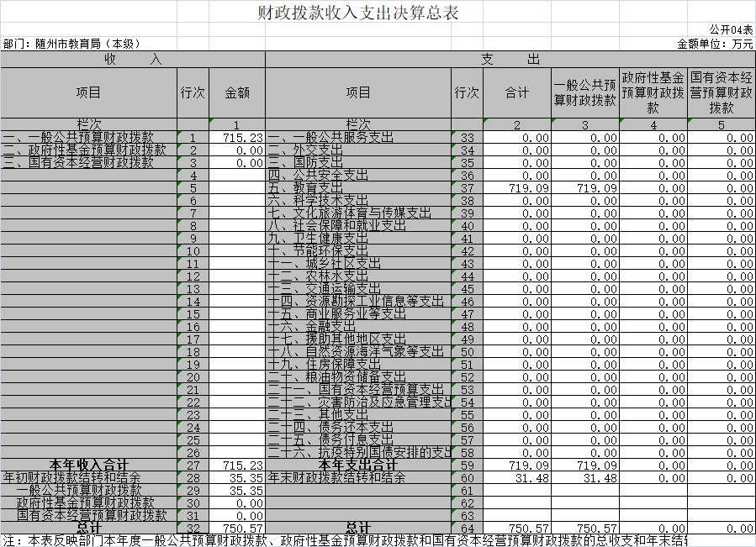Click the title 财政拨款收入支出决算总表

[360, 14]
